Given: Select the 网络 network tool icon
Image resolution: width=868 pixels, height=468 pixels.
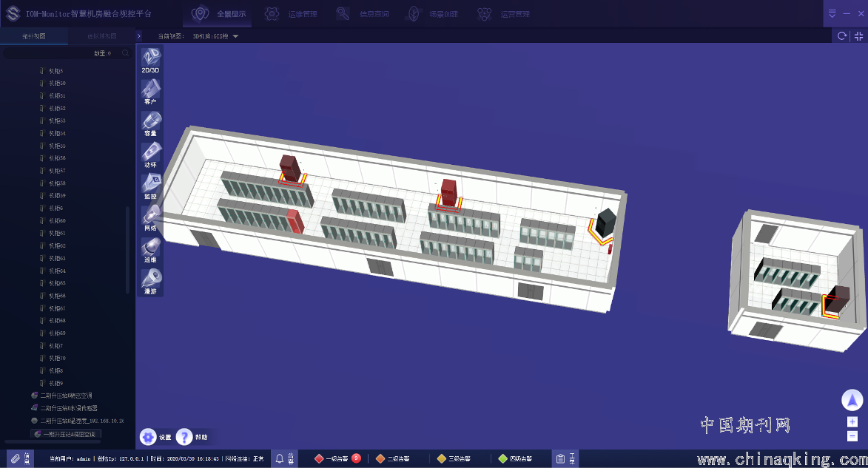Looking at the screenshot, I should 150,219.
